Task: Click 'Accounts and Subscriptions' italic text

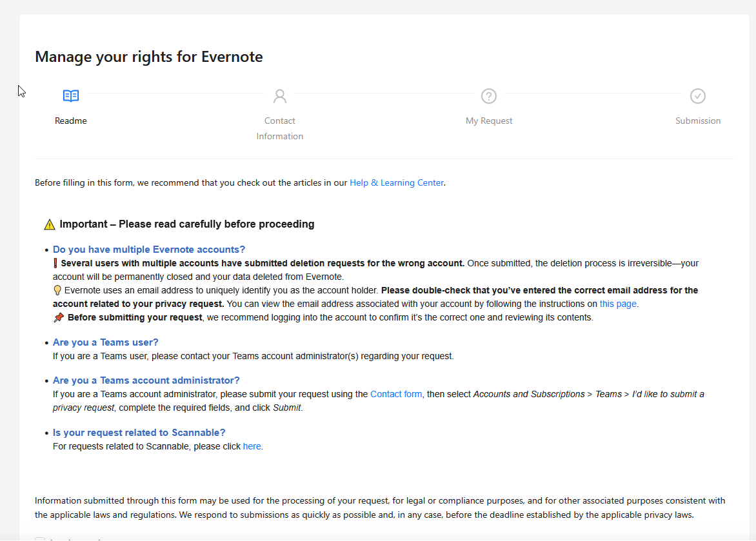Action: 529,394
